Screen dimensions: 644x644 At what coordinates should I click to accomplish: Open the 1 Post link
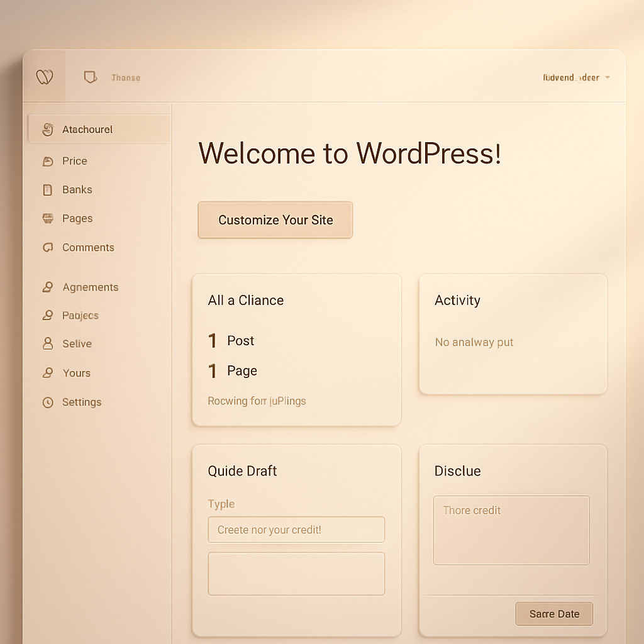pos(231,340)
